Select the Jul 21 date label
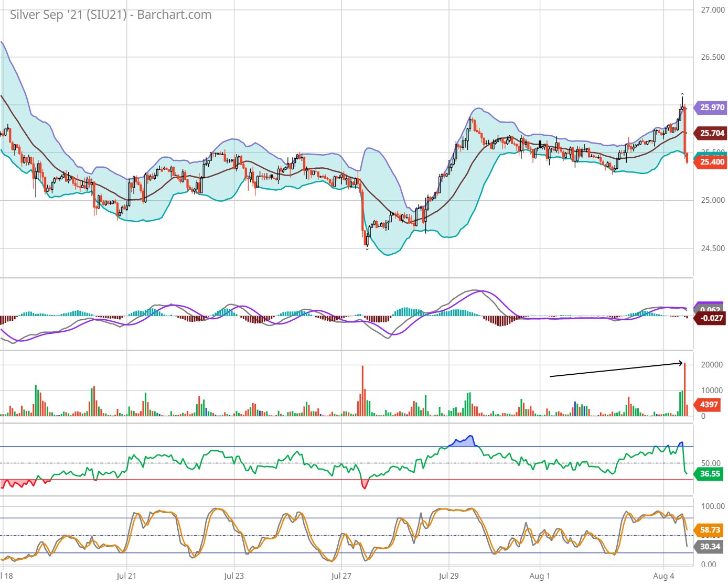Image resolution: width=728 pixels, height=586 pixels. click(x=126, y=576)
